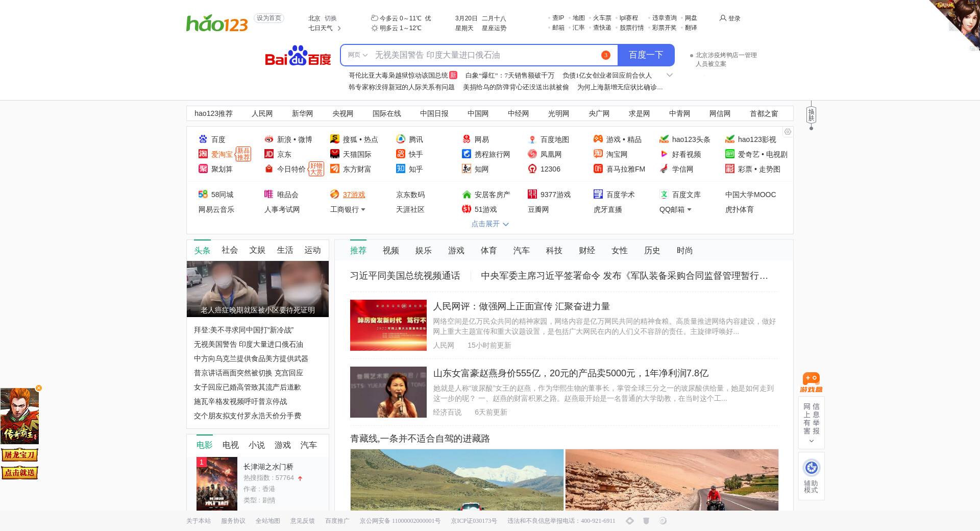Expand more sites with 点击展开
The height and width of the screenshot is (531, 980).
(x=489, y=224)
